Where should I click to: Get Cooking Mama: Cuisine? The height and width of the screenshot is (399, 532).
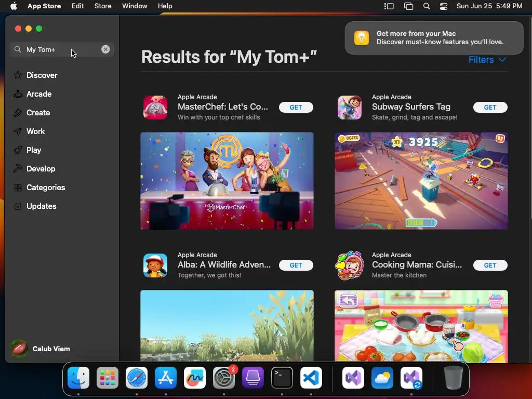[x=490, y=265]
